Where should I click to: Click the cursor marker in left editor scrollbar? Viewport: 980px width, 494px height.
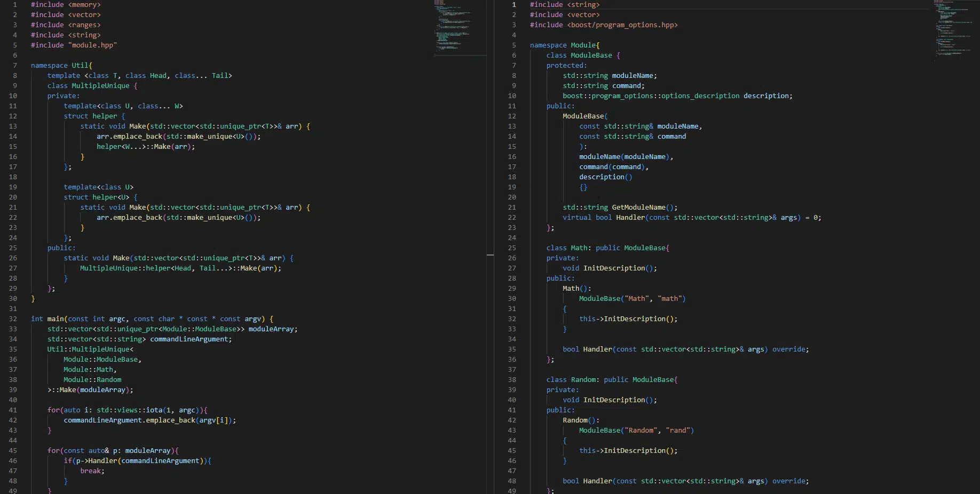(490, 256)
